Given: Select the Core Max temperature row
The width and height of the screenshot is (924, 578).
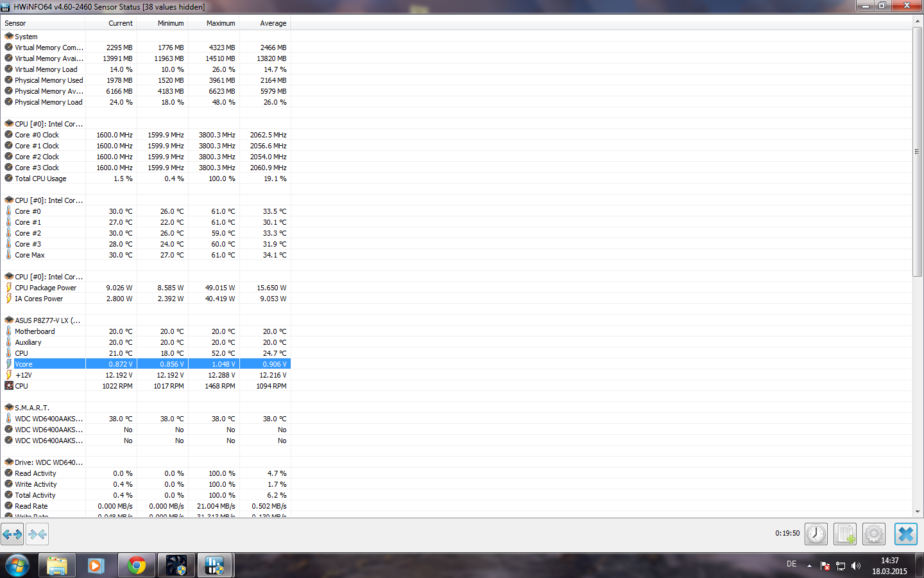Looking at the screenshot, I should pyautogui.click(x=146, y=255).
